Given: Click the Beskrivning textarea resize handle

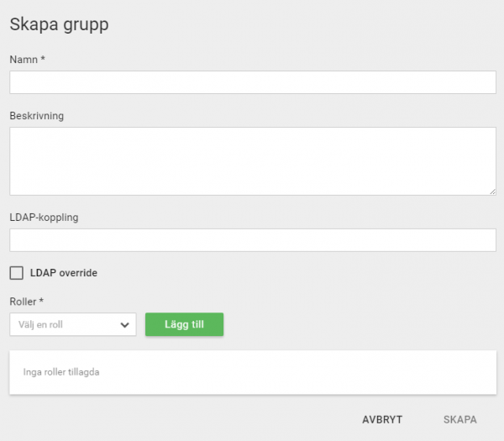Looking at the screenshot, I should click(x=492, y=192).
